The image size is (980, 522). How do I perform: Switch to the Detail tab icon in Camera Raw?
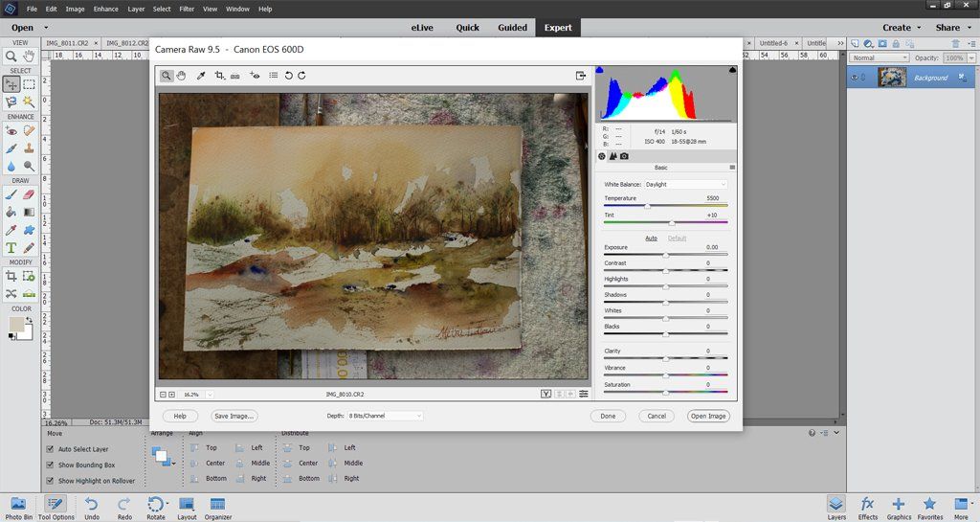(x=612, y=156)
